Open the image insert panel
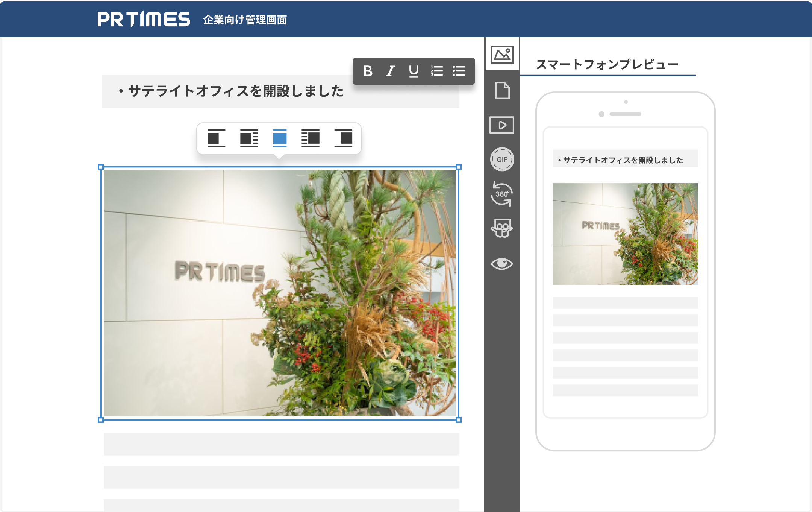Image resolution: width=812 pixels, height=512 pixels. (x=502, y=54)
